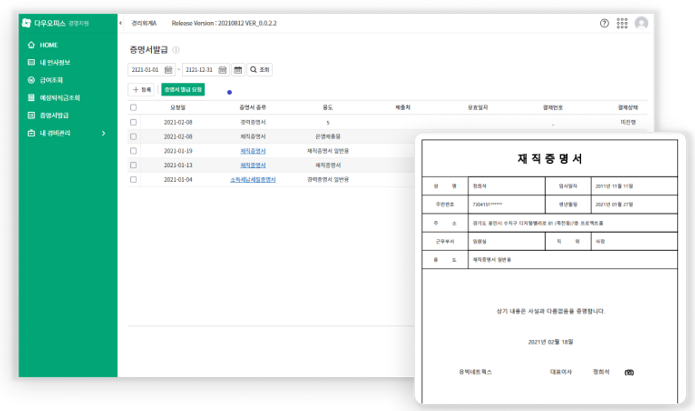The width and height of the screenshot is (695, 411).
Task: Click the 미진행 status cell
Action: click(628, 122)
